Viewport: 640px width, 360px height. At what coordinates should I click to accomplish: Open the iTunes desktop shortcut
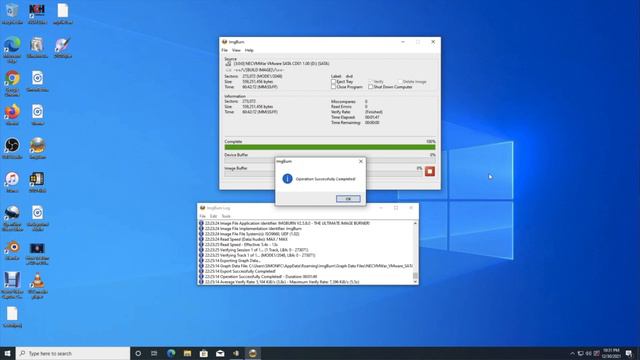12,182
